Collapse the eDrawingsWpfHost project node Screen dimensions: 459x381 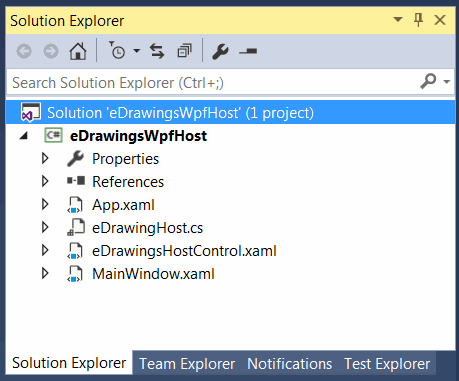(23, 136)
